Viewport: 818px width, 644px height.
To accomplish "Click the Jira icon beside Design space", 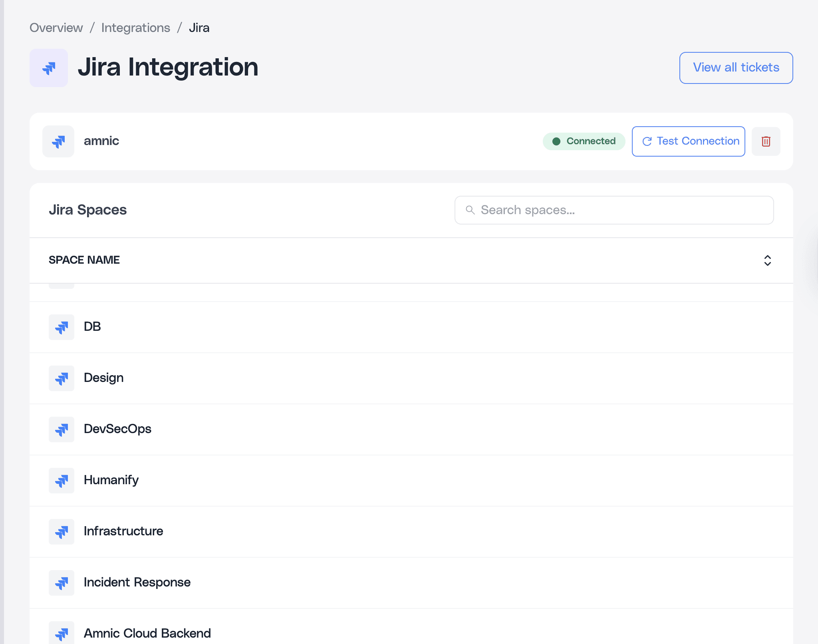I will pos(62,378).
